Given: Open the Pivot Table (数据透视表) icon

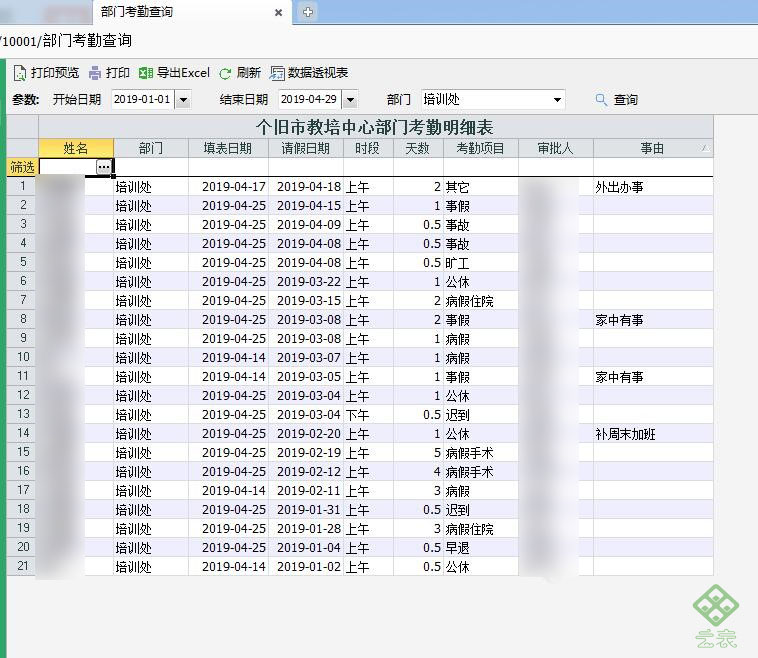Looking at the screenshot, I should (277, 73).
